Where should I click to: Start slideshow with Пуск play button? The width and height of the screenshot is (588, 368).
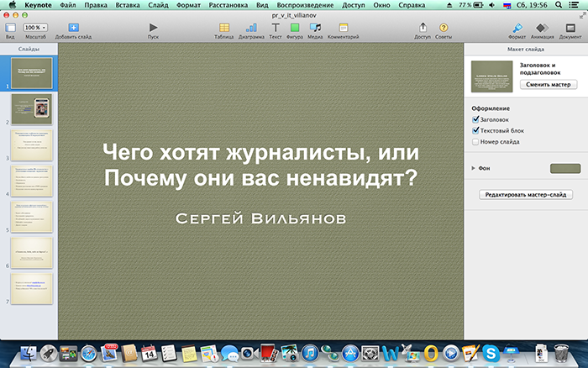click(x=153, y=28)
